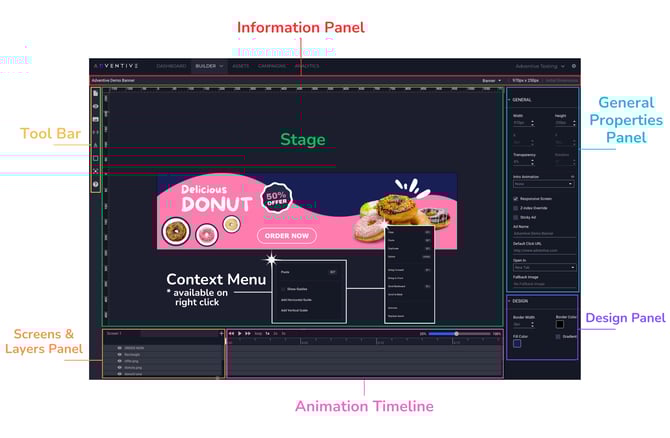This screenshot has height=438, width=670.
Task: Go to the Campaigns tab
Action: click(272, 66)
